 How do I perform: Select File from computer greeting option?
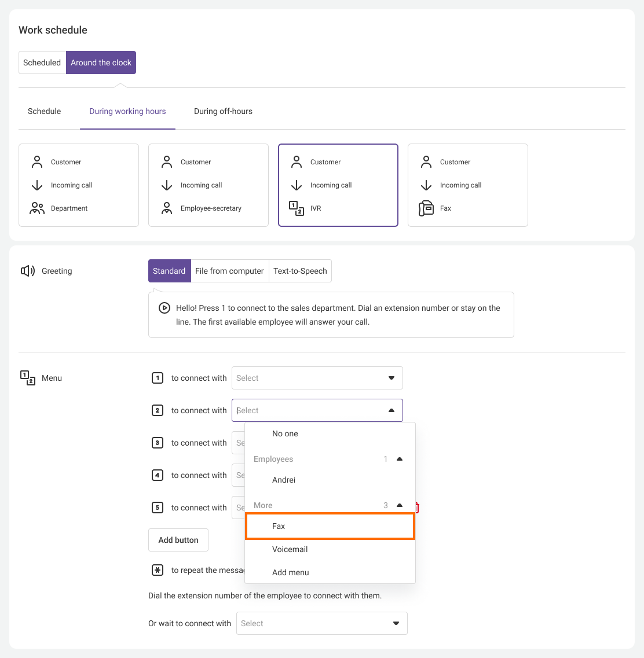(x=229, y=271)
